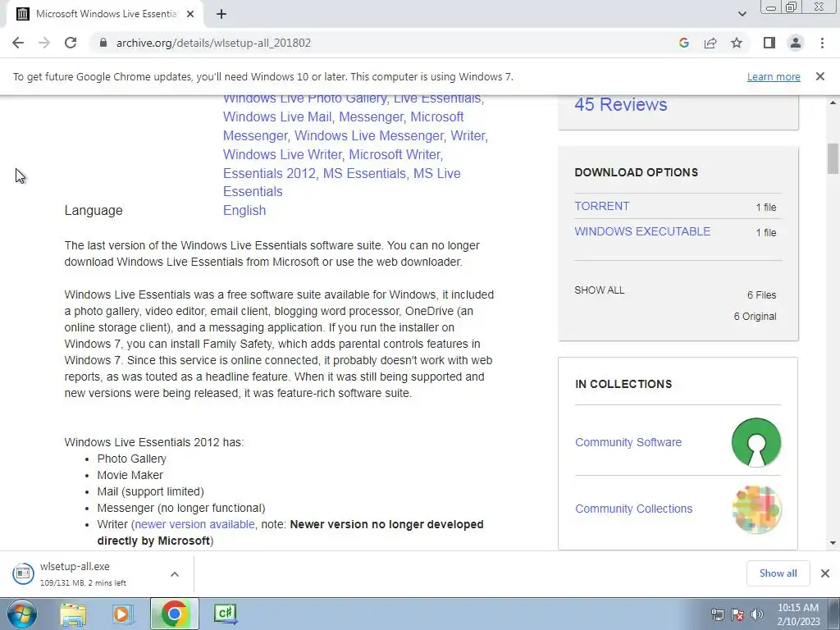Click the scrollbar down arrow
The width and height of the screenshot is (840, 630).
833,543
